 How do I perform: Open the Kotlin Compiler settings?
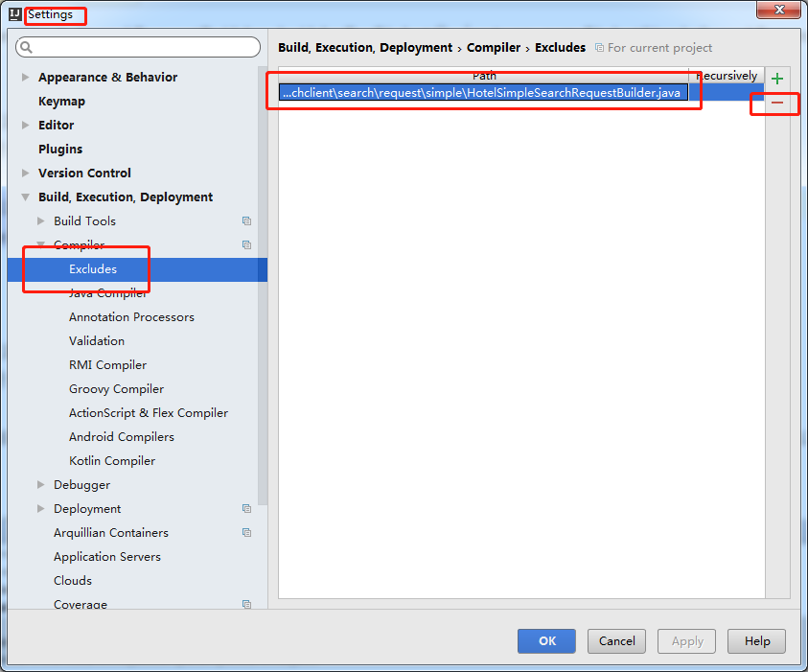[x=110, y=460]
